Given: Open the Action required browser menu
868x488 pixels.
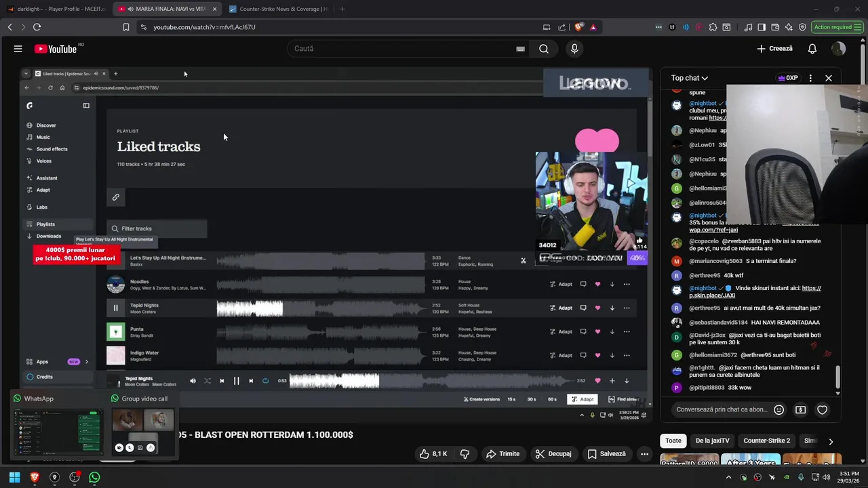Looking at the screenshot, I should pyautogui.click(x=837, y=27).
